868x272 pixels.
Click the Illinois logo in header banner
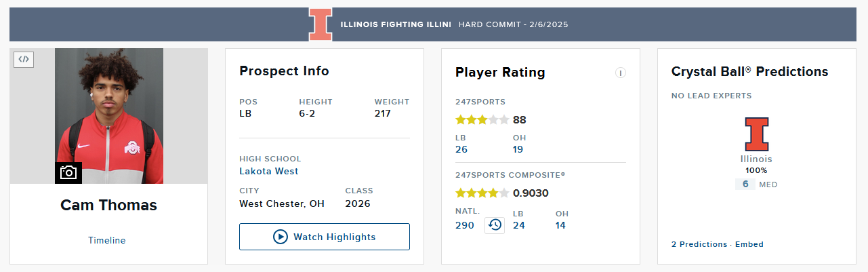(321, 24)
